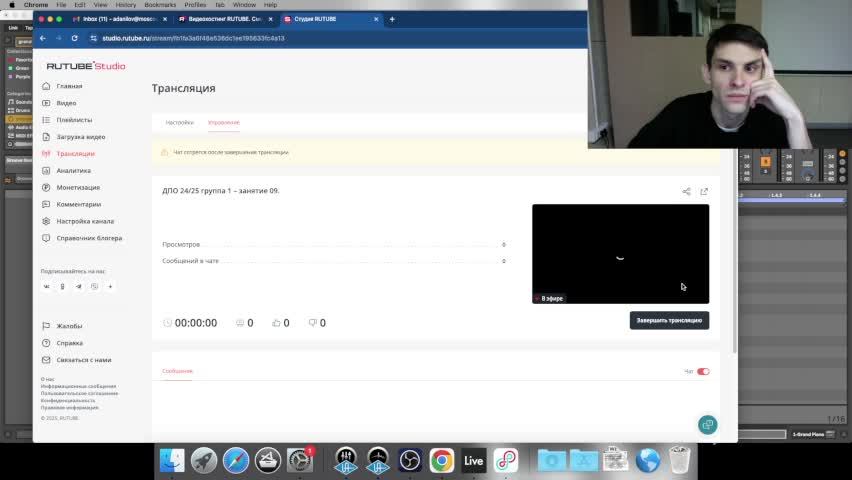Viewport: 852px width, 480px height.
Task: Toggle the Чат switch off
Action: [703, 371]
